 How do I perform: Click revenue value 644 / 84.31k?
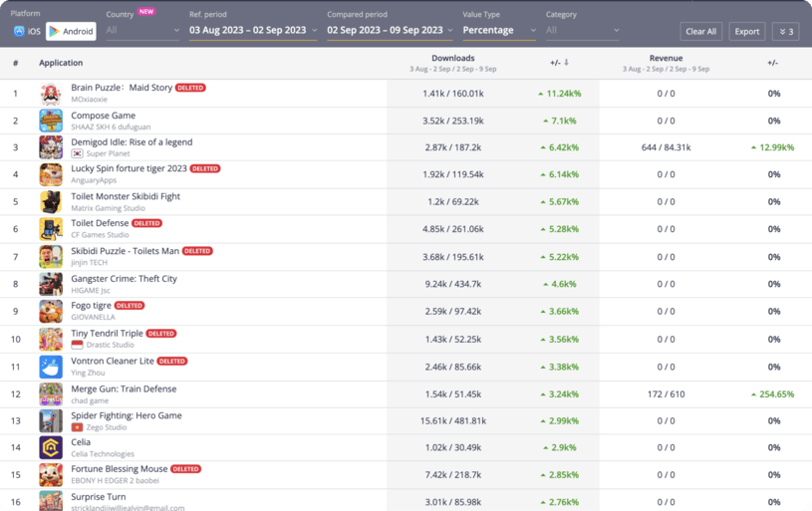coord(666,147)
